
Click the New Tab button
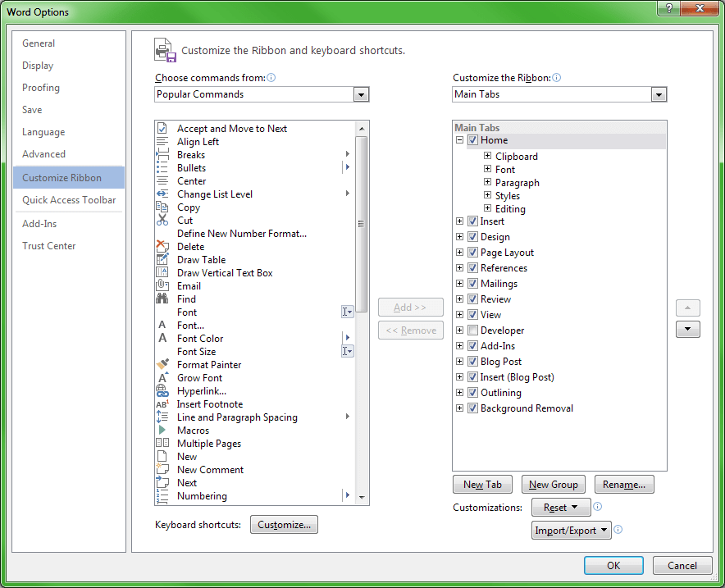(x=483, y=485)
